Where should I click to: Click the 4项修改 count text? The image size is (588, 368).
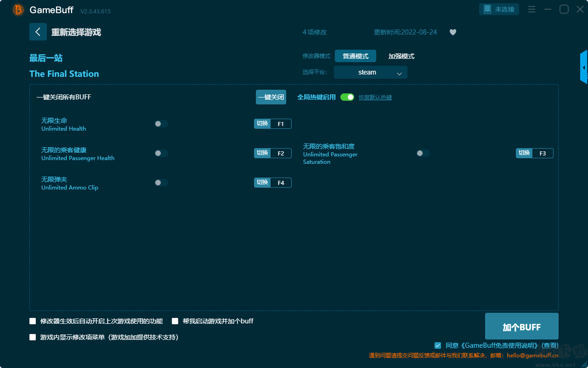[x=315, y=32]
